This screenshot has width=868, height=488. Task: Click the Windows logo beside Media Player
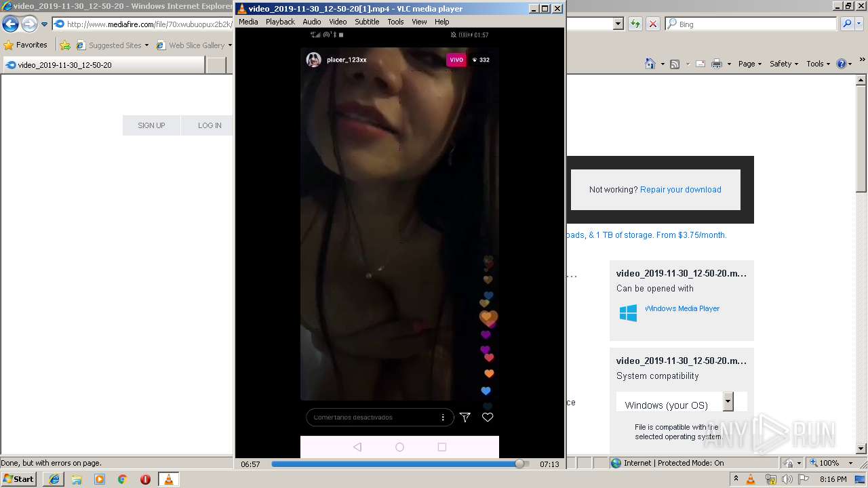(628, 312)
